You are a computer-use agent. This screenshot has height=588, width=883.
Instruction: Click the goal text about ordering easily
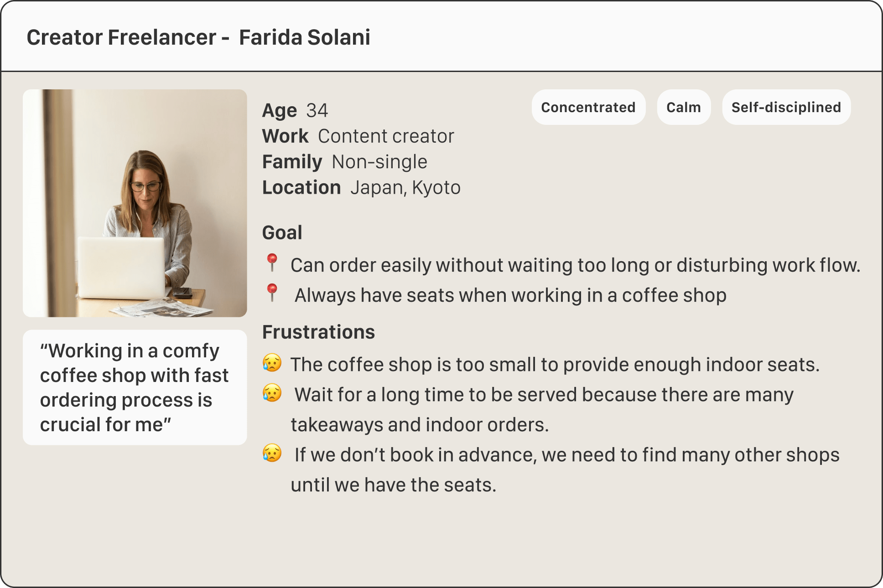coord(575,265)
